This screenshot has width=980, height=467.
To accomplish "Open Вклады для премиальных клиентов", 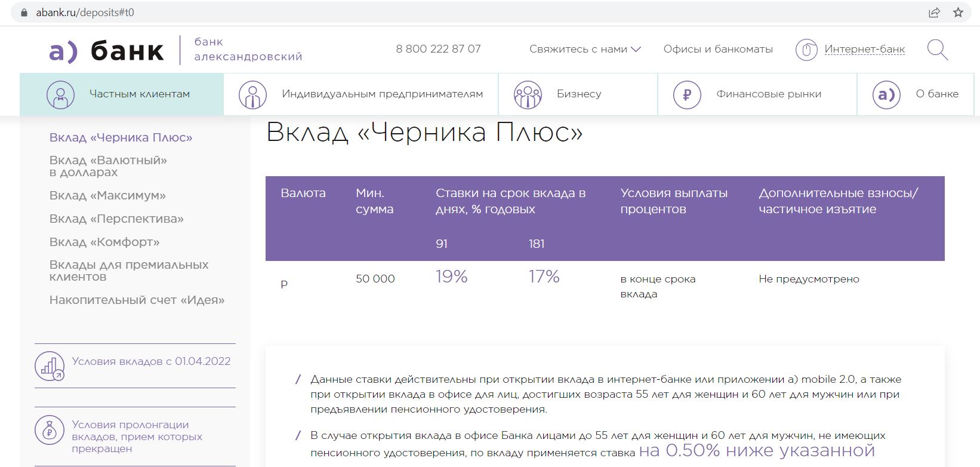I will (129, 271).
